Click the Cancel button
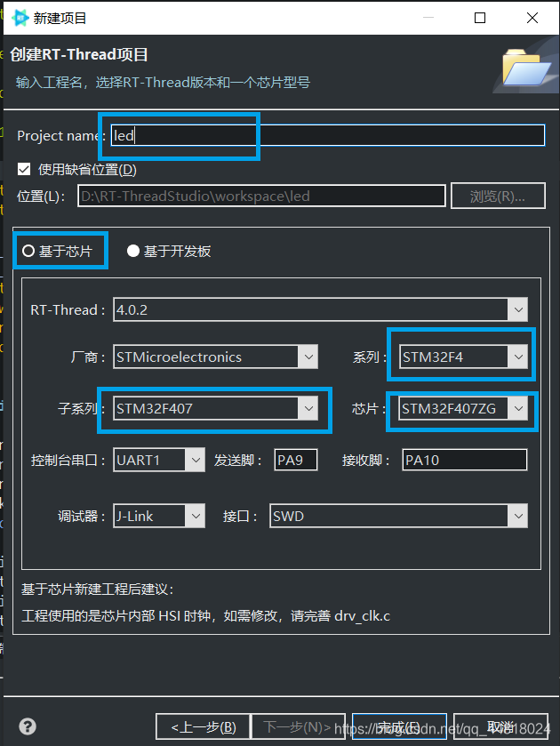The width and height of the screenshot is (560, 746). coord(500,726)
